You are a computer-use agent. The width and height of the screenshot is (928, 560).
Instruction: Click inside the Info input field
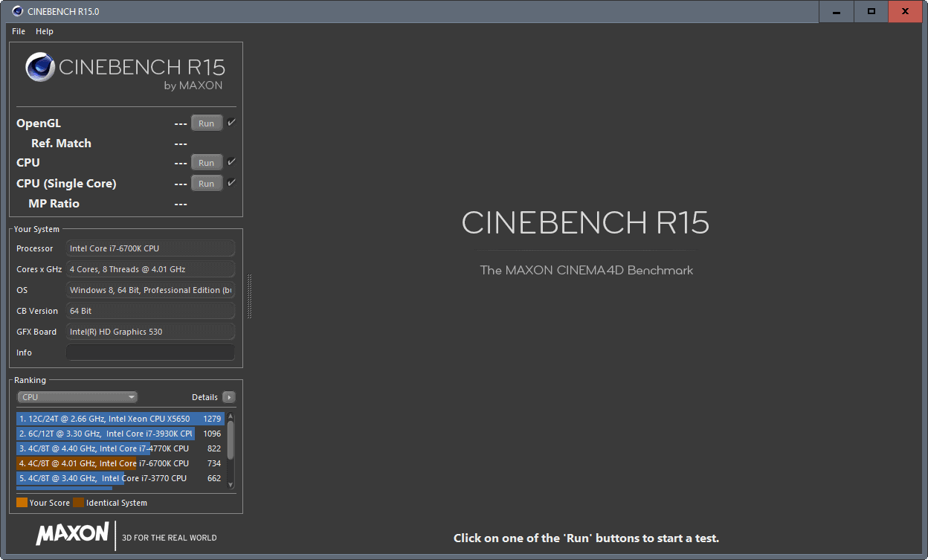pyautogui.click(x=150, y=352)
